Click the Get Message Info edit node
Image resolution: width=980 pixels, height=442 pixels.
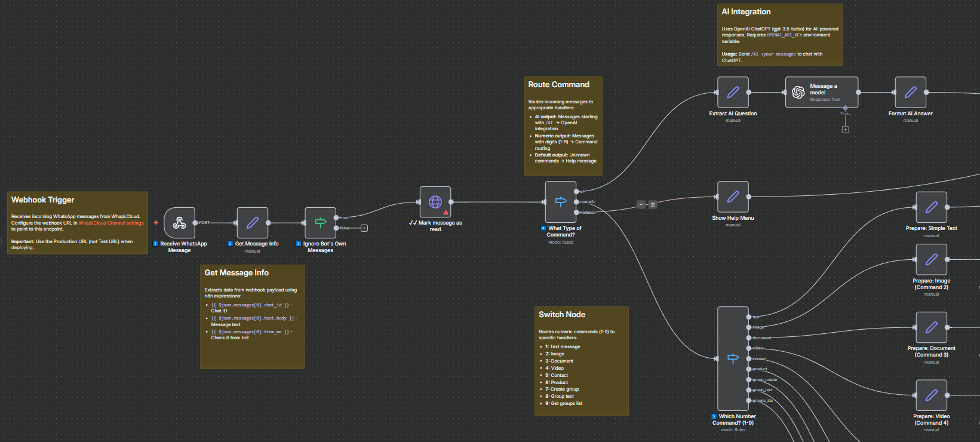tap(253, 223)
